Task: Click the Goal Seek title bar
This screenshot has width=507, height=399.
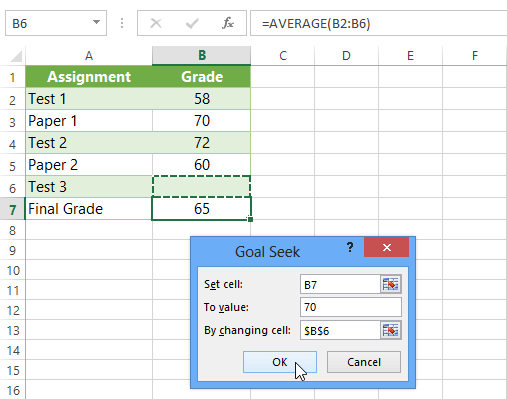Action: pos(267,251)
